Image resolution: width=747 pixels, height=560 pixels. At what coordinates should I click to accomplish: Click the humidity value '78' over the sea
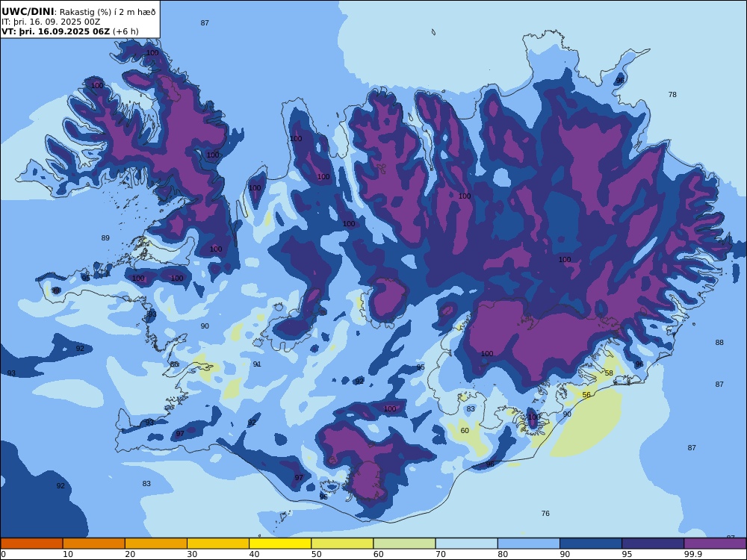coord(672,95)
